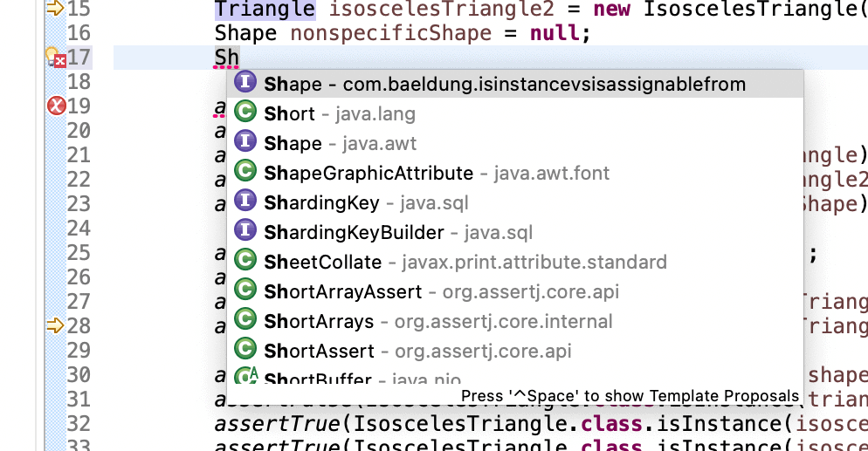The height and width of the screenshot is (451, 868).
Task: Click the class icon beside SheetCollate
Action: click(245, 260)
